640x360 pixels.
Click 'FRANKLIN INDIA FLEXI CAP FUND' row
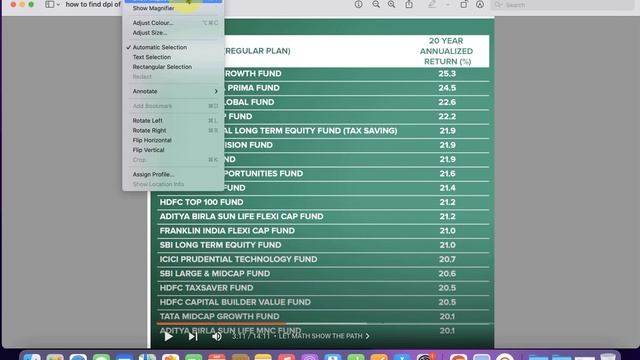(323, 231)
